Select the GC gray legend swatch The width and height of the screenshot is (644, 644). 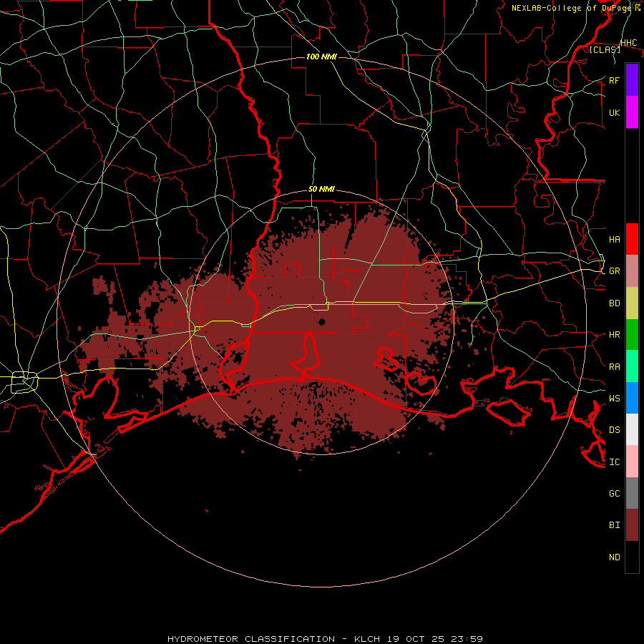[632, 493]
